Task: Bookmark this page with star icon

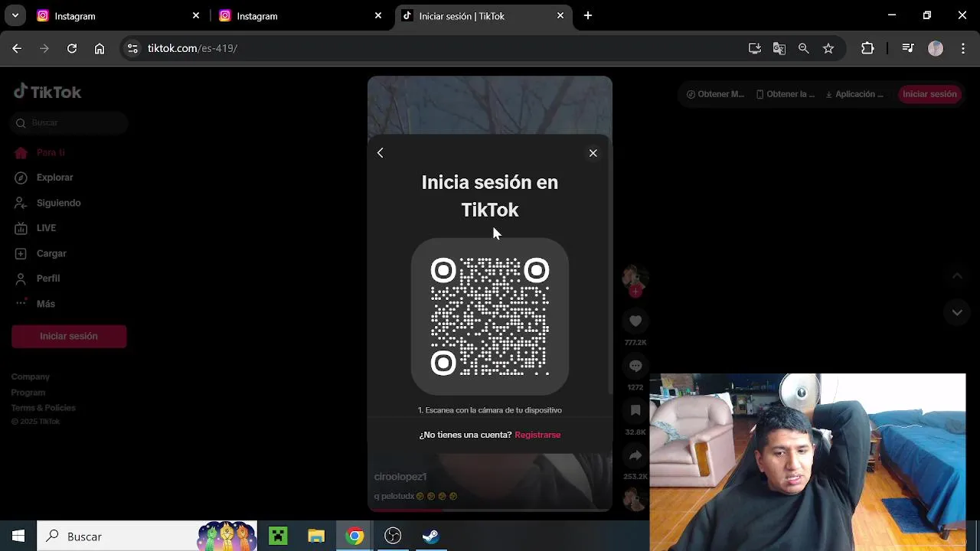Action: click(828, 48)
